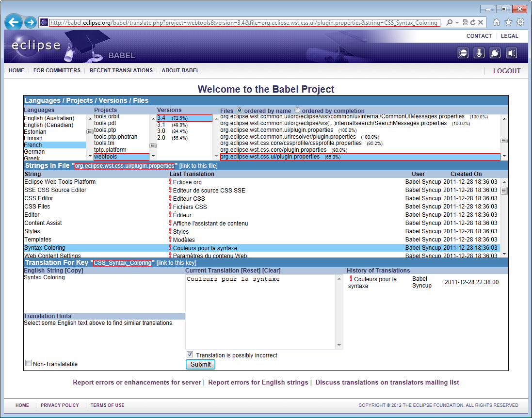
Task: Check the Non-Translatable checkbox
Action: tap(29, 363)
